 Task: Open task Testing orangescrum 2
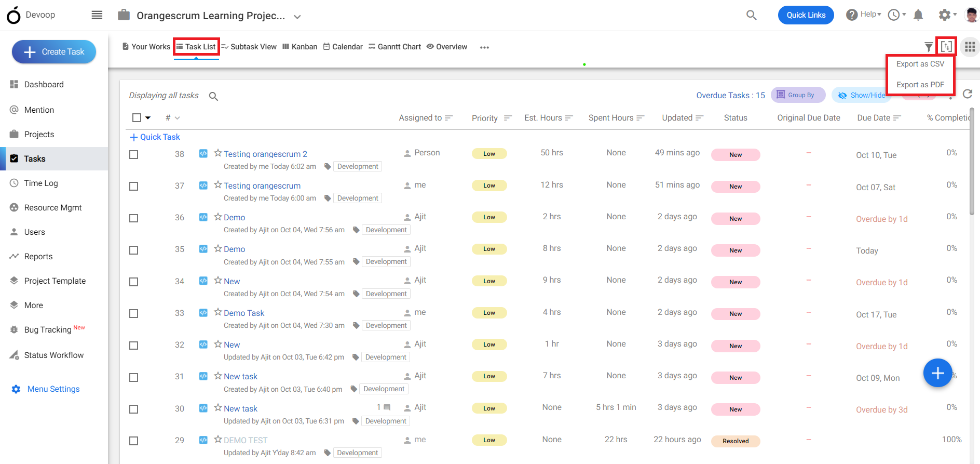click(x=265, y=154)
